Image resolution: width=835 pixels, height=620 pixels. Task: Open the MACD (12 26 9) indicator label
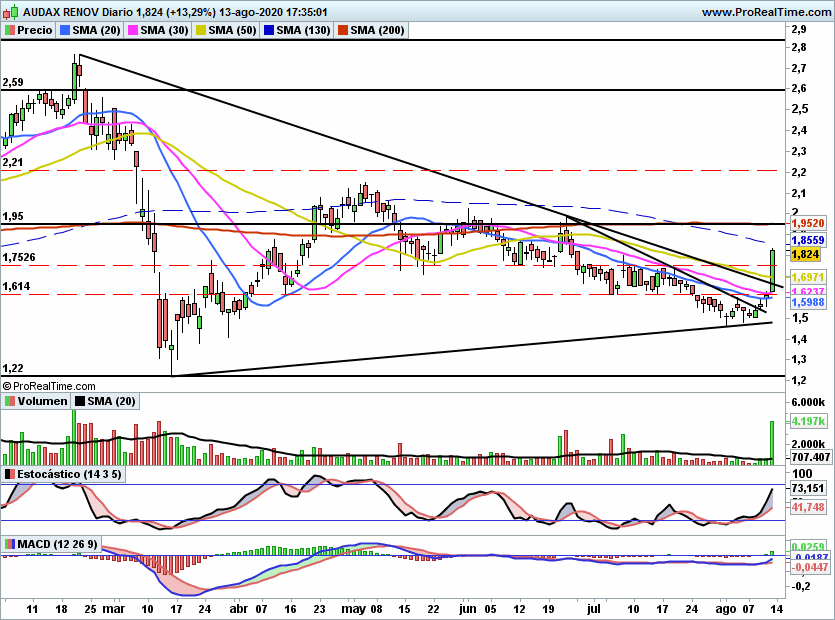point(58,544)
